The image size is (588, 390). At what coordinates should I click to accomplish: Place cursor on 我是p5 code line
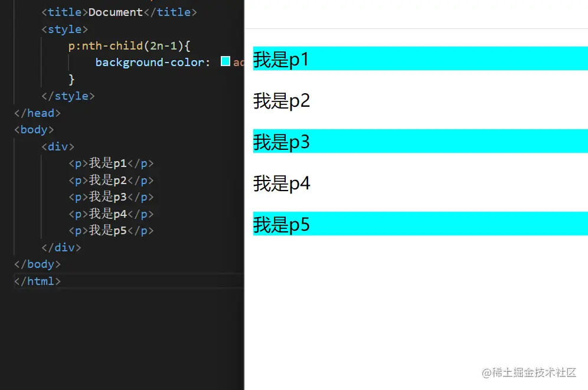point(111,231)
